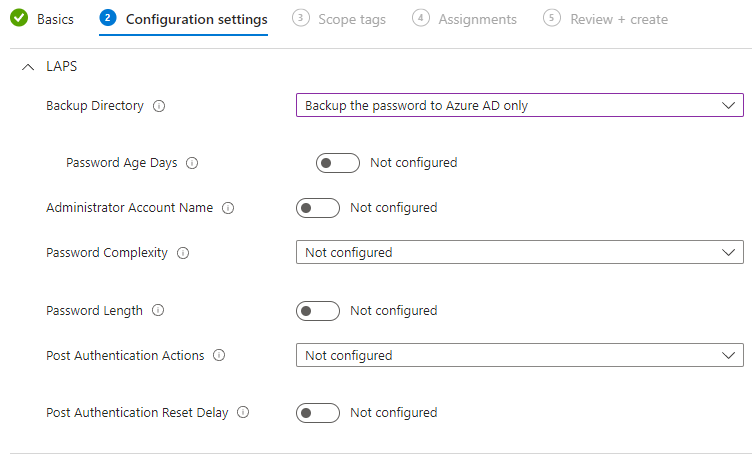
Task: Click Post Authentication Actions info icon
Action: click(x=219, y=355)
